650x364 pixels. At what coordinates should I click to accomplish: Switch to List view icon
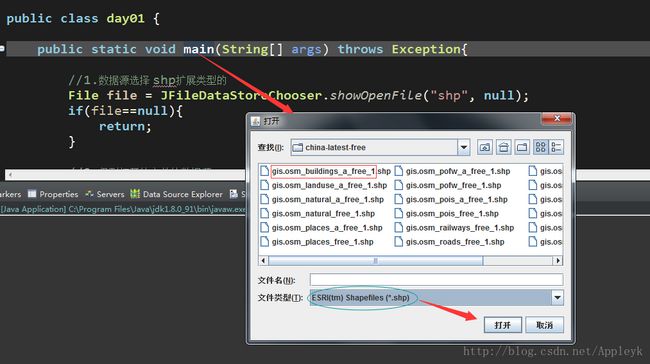[541, 147]
